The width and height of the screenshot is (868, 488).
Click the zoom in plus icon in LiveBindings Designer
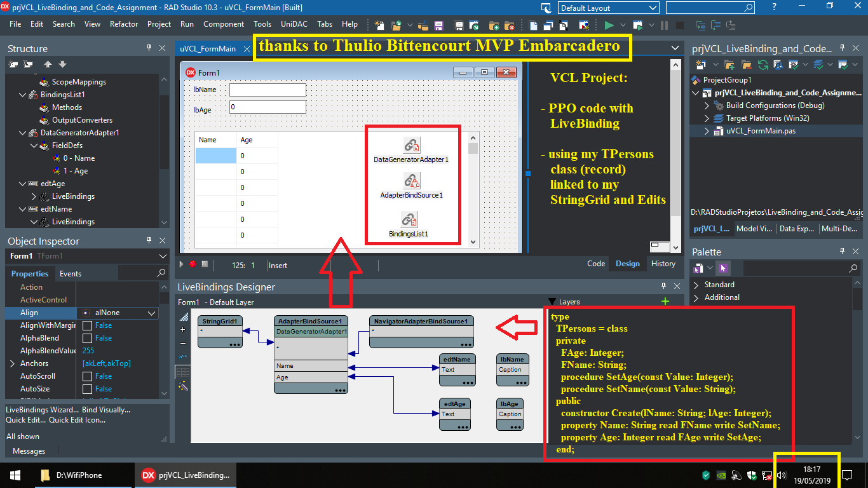point(184,330)
